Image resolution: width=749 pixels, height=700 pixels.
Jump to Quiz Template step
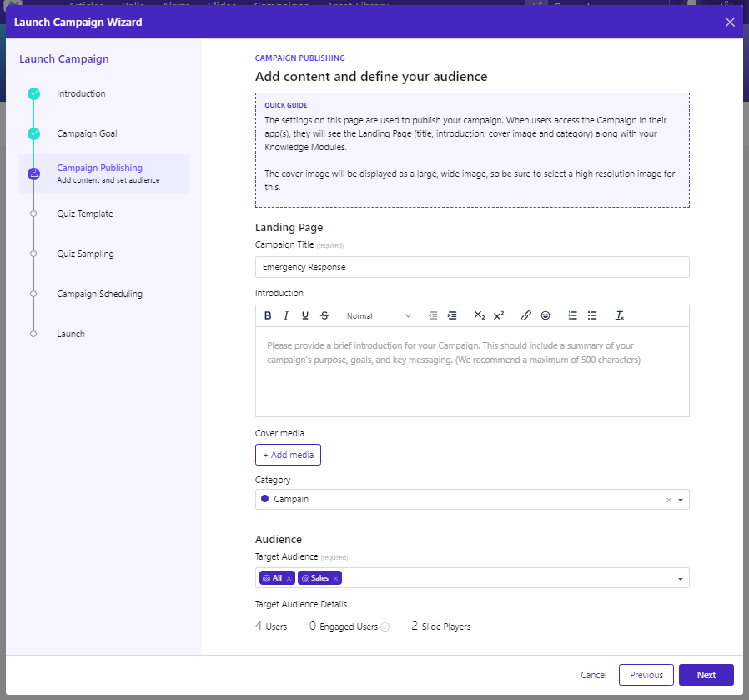tap(85, 214)
